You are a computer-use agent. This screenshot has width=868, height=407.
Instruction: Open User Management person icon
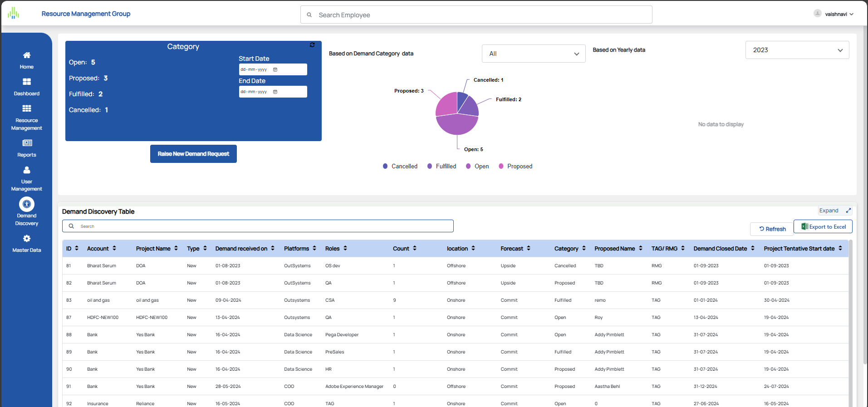point(27,170)
